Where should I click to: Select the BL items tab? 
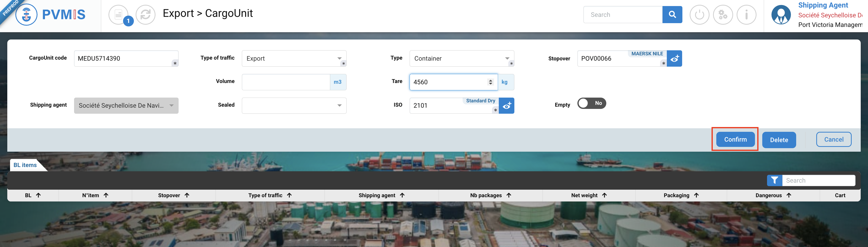pos(25,165)
